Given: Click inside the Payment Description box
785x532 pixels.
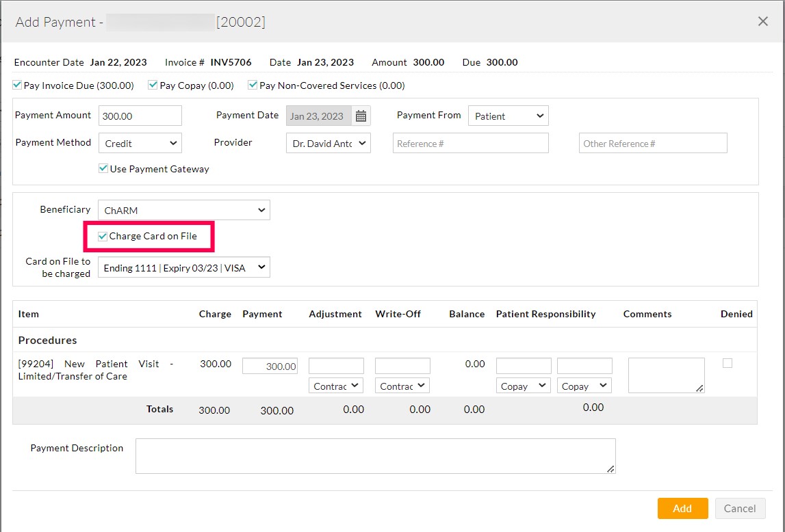Looking at the screenshot, I should click(x=375, y=456).
